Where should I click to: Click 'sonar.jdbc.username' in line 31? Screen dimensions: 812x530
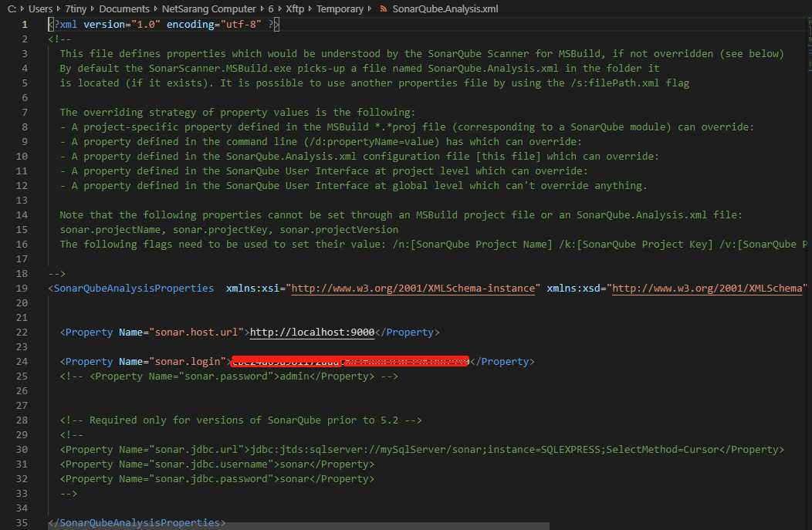tap(211, 464)
